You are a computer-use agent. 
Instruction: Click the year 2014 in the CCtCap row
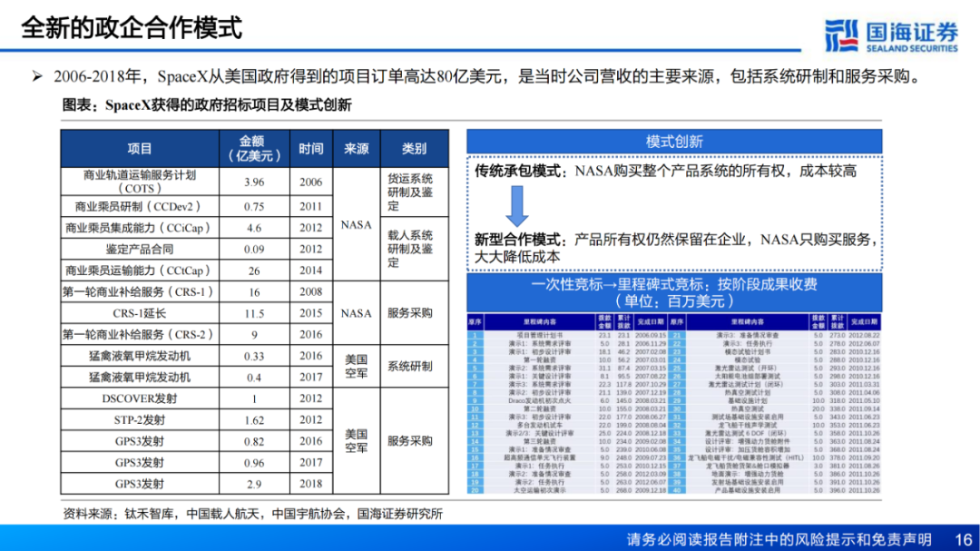(310, 271)
